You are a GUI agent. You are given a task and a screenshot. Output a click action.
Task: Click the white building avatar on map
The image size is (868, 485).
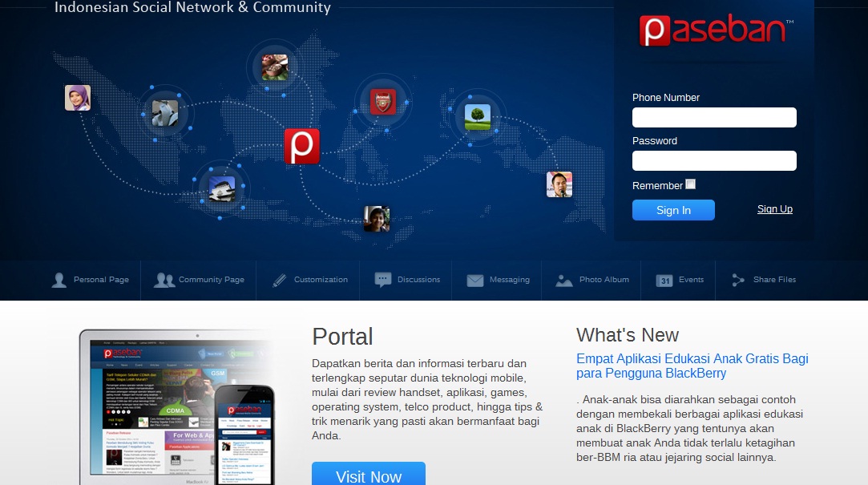click(222, 189)
